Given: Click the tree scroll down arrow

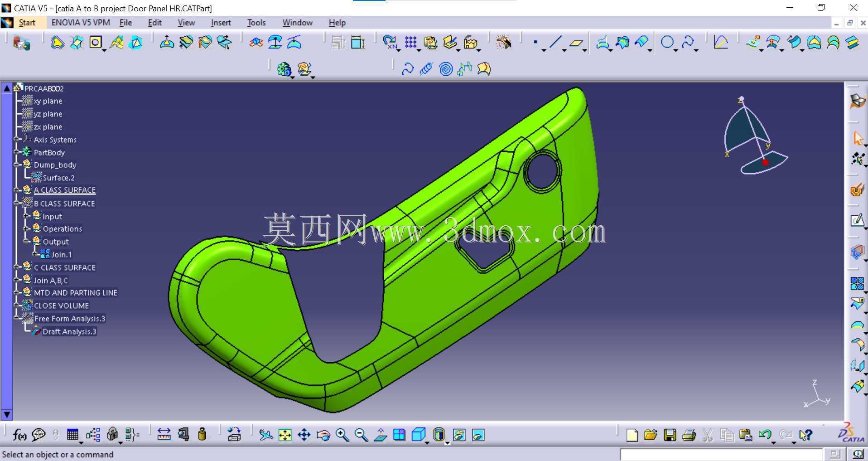Looking at the screenshot, I should click(7, 414).
